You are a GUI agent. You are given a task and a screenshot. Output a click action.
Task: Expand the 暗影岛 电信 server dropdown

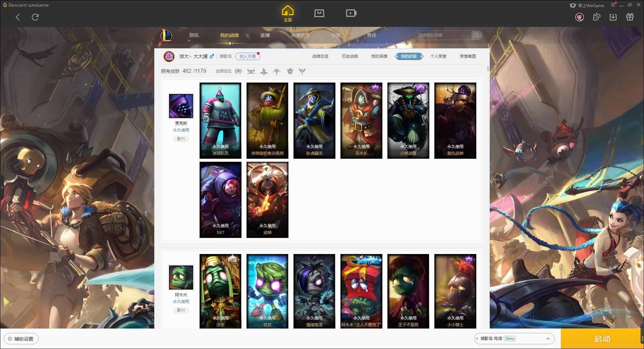tap(514, 339)
